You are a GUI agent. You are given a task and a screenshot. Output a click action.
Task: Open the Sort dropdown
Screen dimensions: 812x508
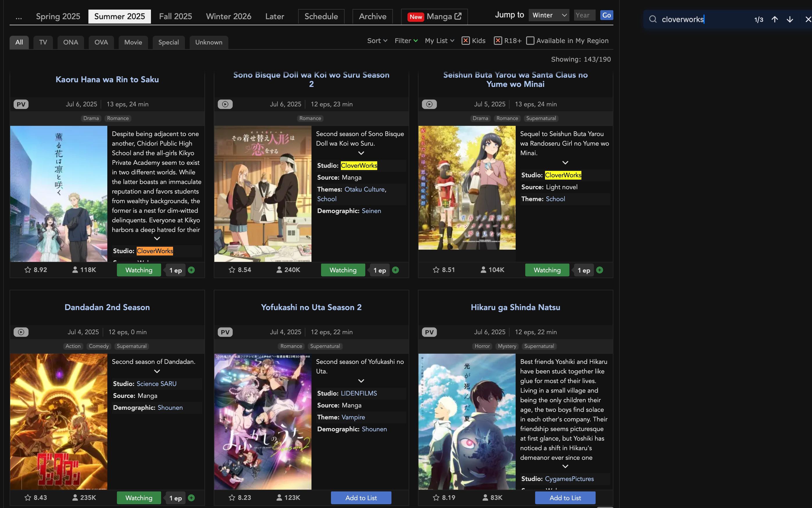click(x=377, y=41)
